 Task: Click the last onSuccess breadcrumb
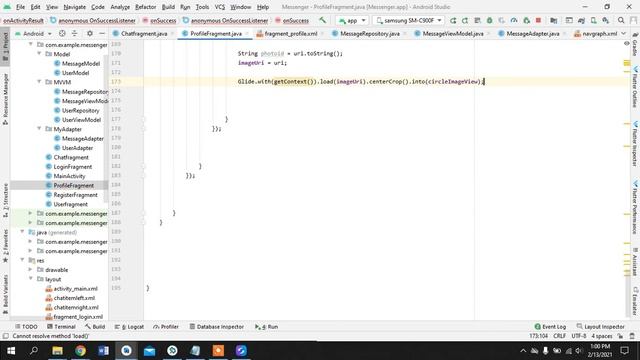[296, 20]
